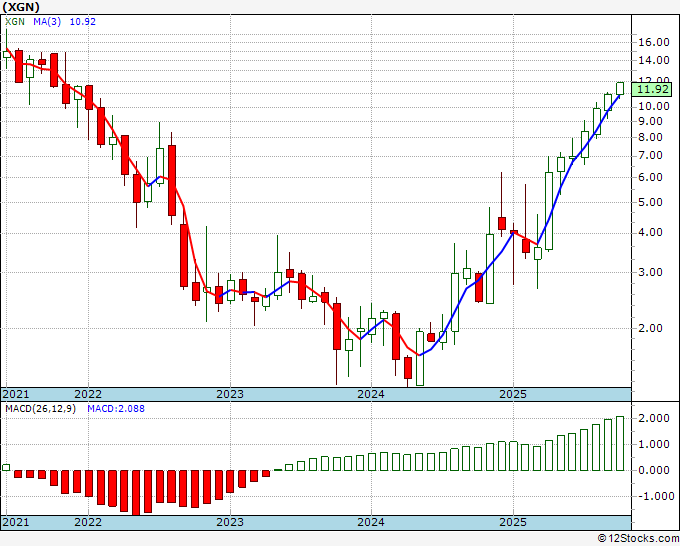Click the 14.00 price axis label

click(x=654, y=61)
